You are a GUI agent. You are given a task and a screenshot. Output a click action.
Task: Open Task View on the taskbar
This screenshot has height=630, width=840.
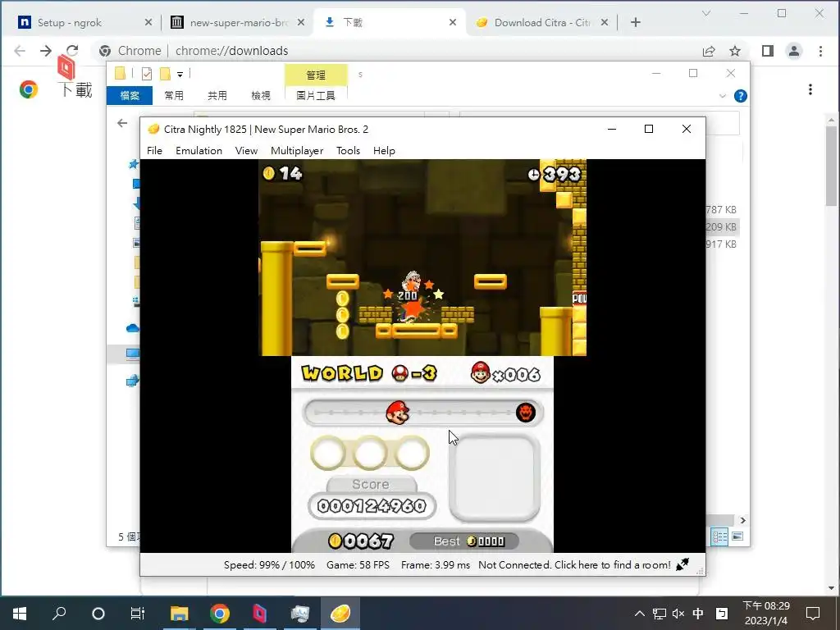(x=138, y=614)
